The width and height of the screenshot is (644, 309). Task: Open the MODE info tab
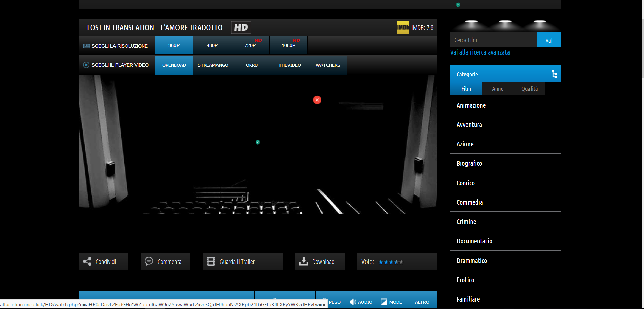point(392,300)
